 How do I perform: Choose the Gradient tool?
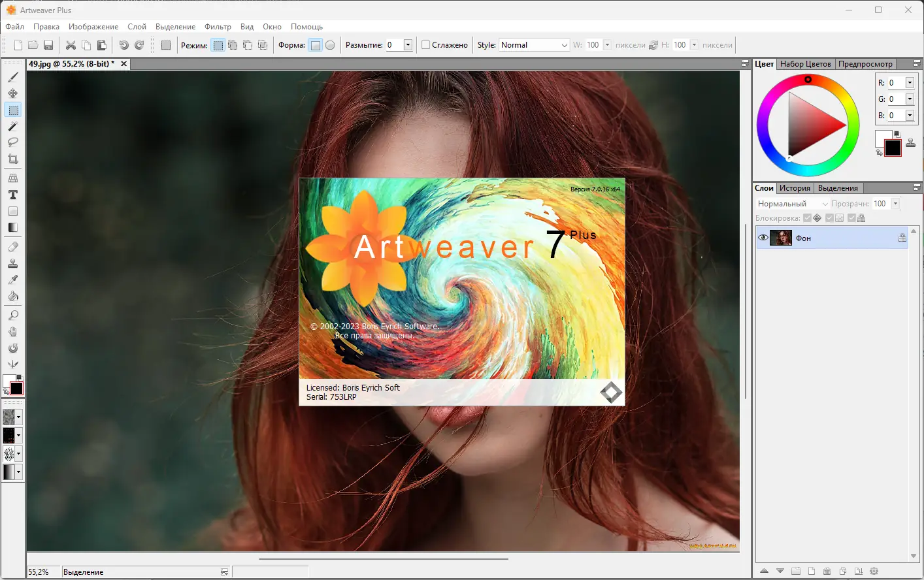pos(13,227)
